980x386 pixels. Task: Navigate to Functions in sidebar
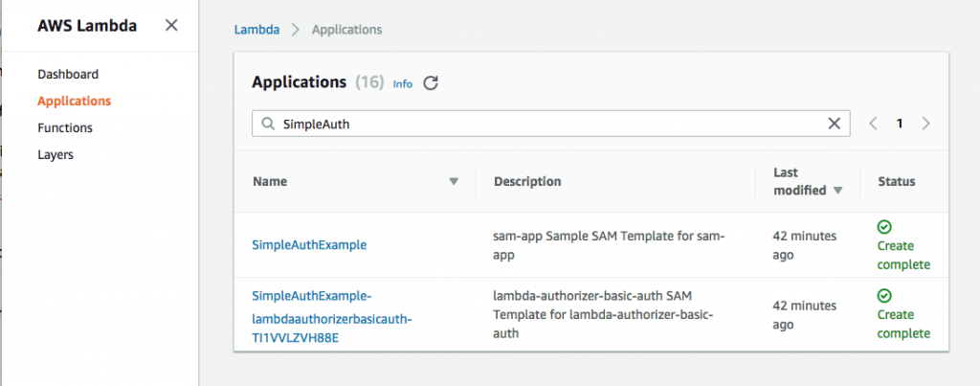(65, 127)
